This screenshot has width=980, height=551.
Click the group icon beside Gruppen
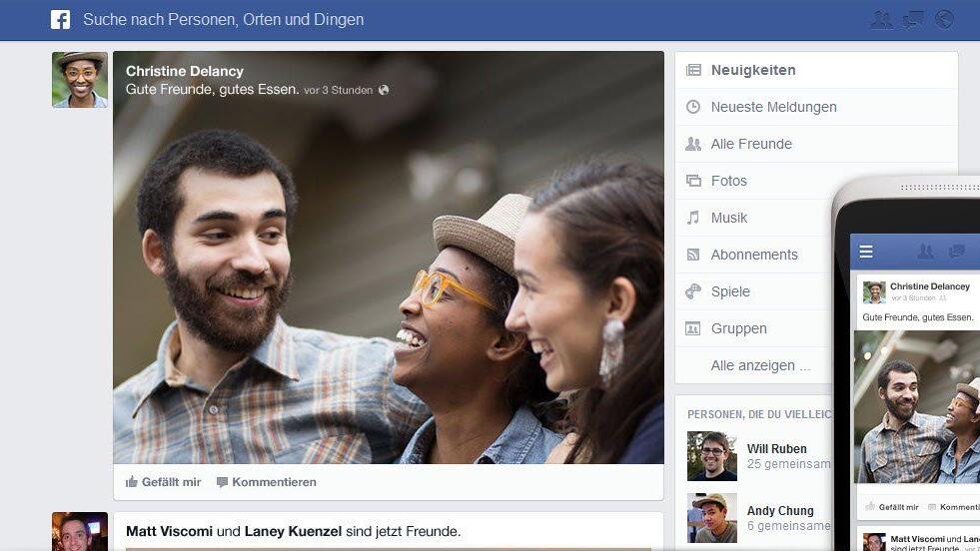[693, 328]
